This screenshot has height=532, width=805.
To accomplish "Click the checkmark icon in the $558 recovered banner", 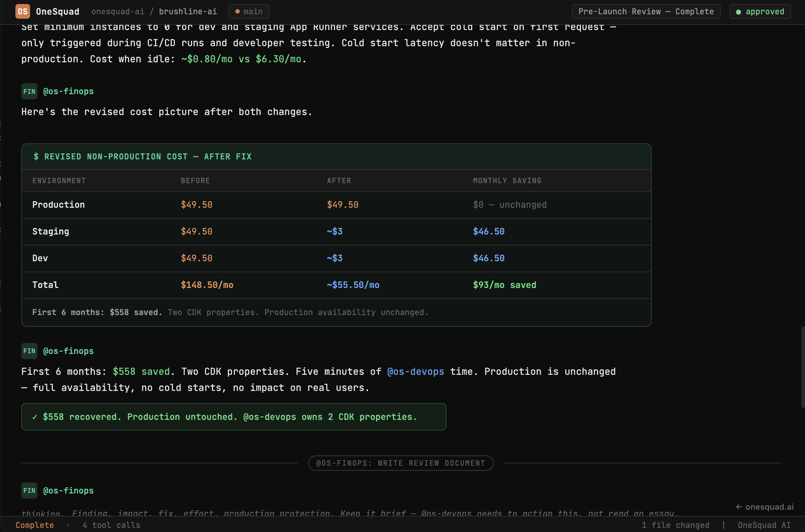I will [x=35, y=417].
